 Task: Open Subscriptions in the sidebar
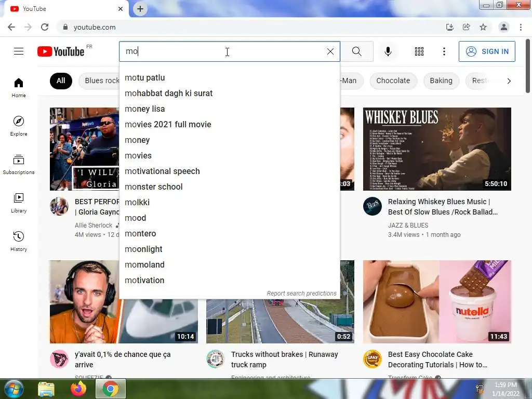pyautogui.click(x=19, y=165)
